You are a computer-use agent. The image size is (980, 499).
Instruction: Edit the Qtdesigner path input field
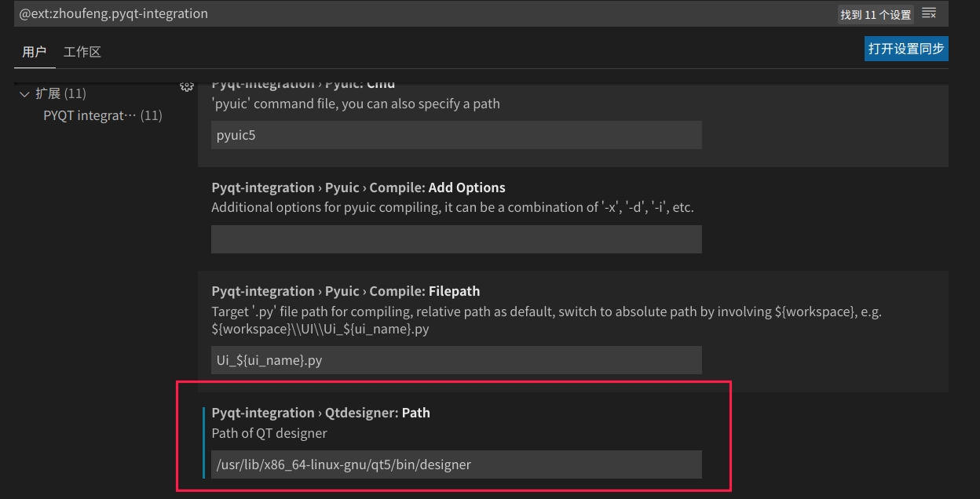coord(456,464)
